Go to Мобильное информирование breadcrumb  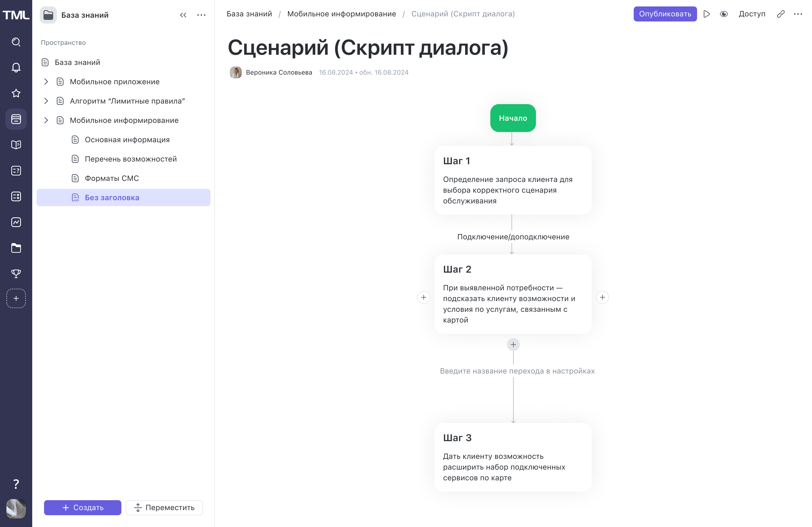tap(342, 14)
